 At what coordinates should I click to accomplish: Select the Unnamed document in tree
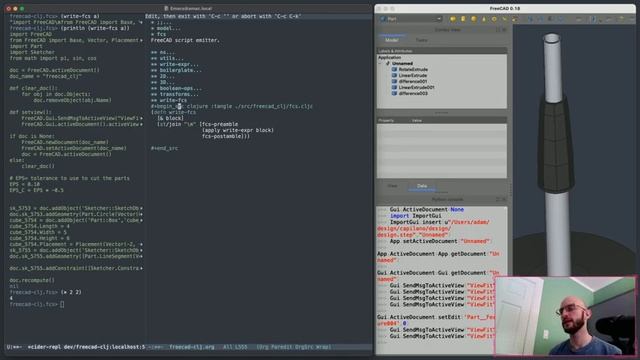pos(402,63)
